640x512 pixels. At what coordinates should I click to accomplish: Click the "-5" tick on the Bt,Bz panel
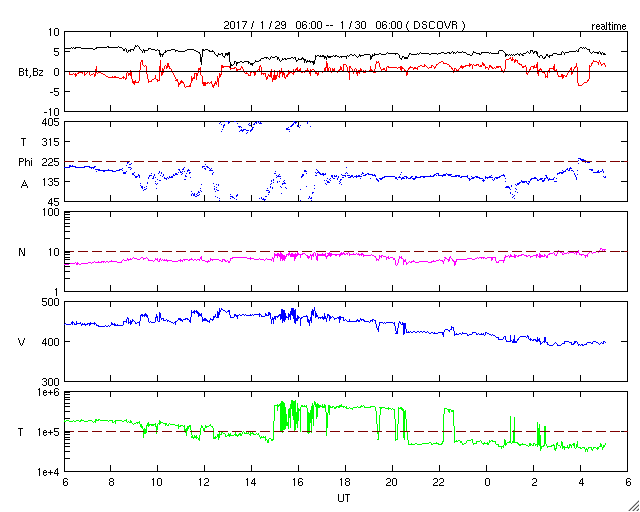pos(54,92)
